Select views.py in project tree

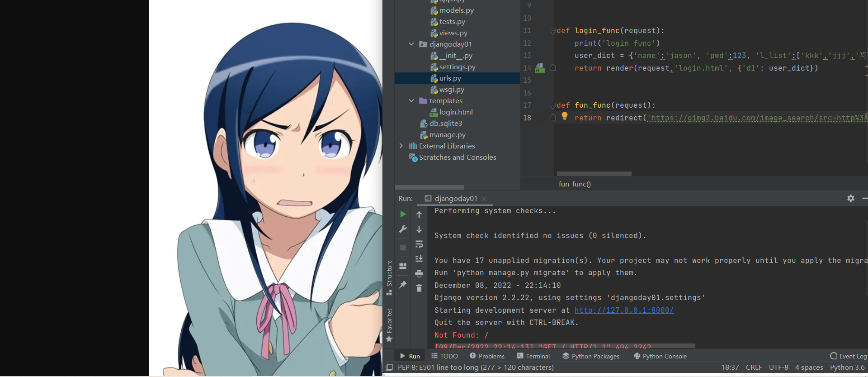pyautogui.click(x=453, y=33)
